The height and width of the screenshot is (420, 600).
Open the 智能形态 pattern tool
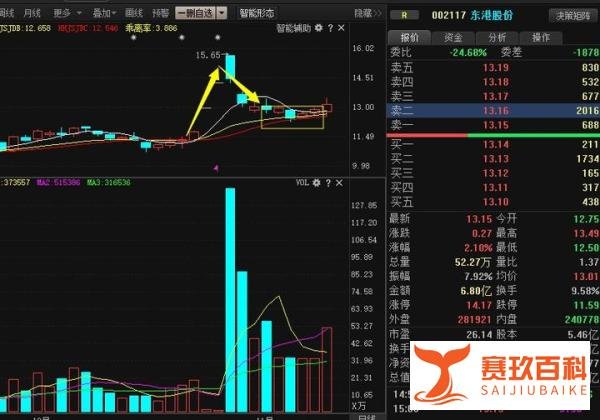point(257,13)
